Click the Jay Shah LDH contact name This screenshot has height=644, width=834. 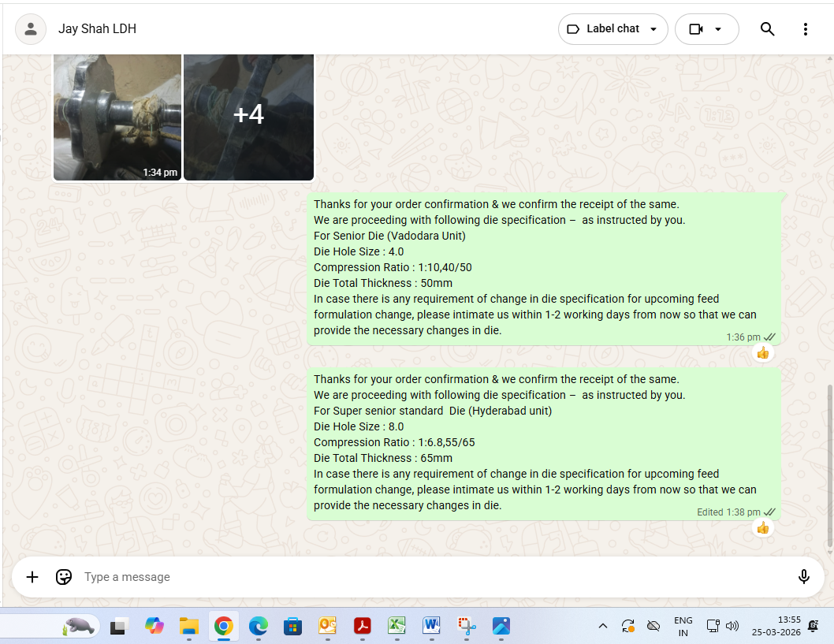click(x=97, y=29)
